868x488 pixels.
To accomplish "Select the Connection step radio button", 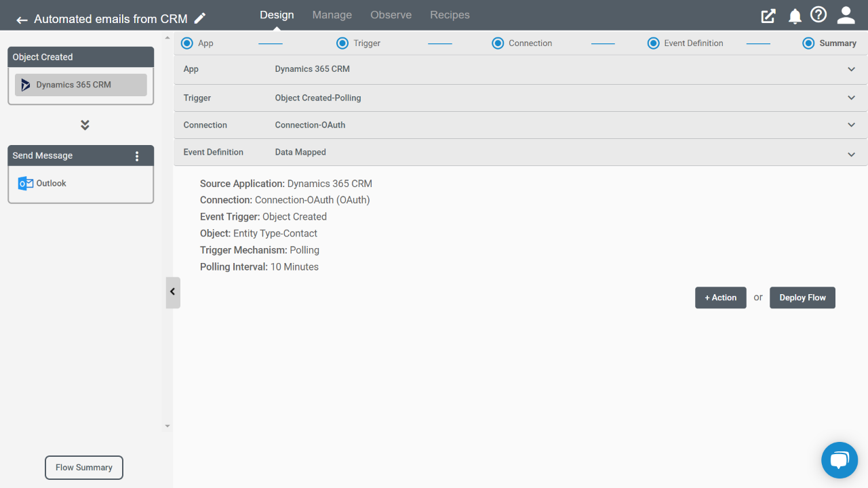I will 498,43.
